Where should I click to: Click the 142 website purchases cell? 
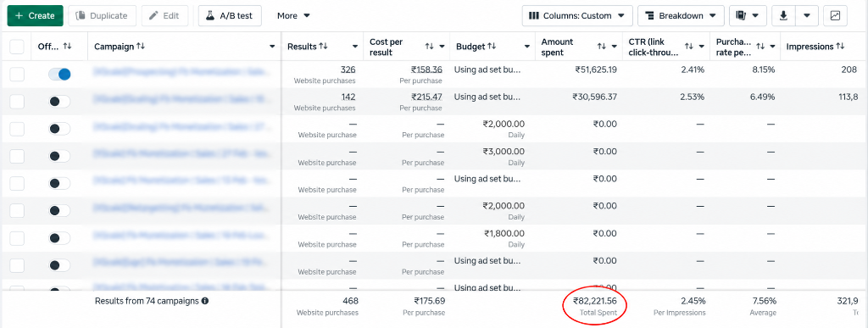[x=348, y=97]
